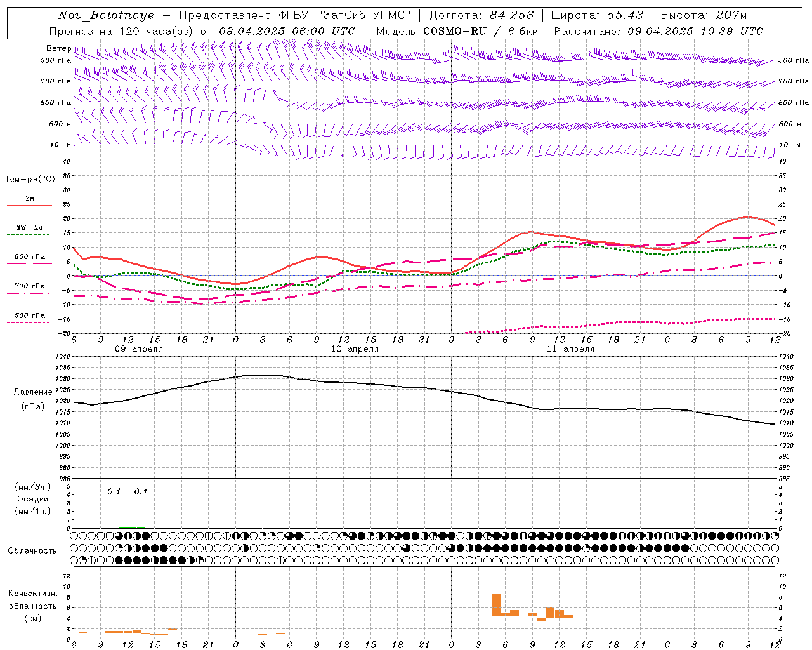
Task: Click the Широта: 55.43 header value
Action: tap(598, 15)
